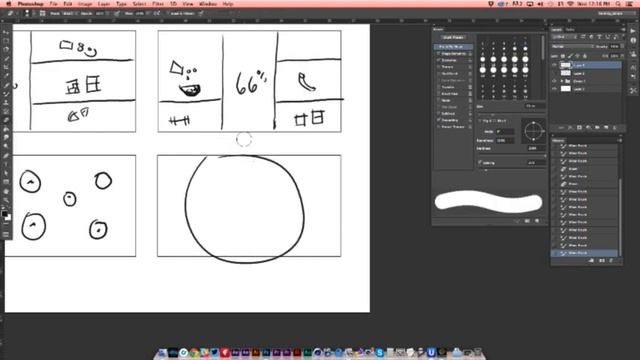Image resolution: width=640 pixels, height=360 pixels.
Task: Select the Move tool
Action: point(6,32)
